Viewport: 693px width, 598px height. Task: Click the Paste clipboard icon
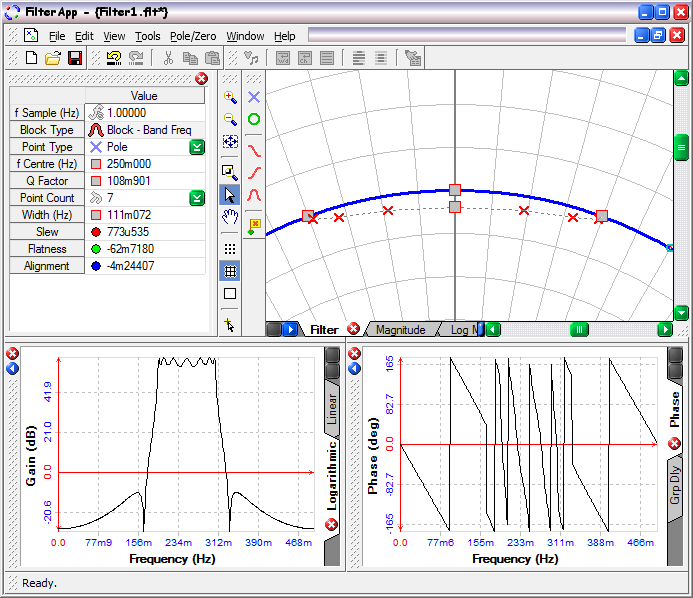coord(212,58)
